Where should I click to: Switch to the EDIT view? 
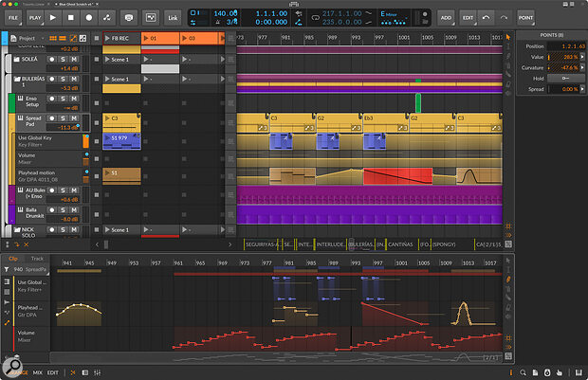coord(52,372)
